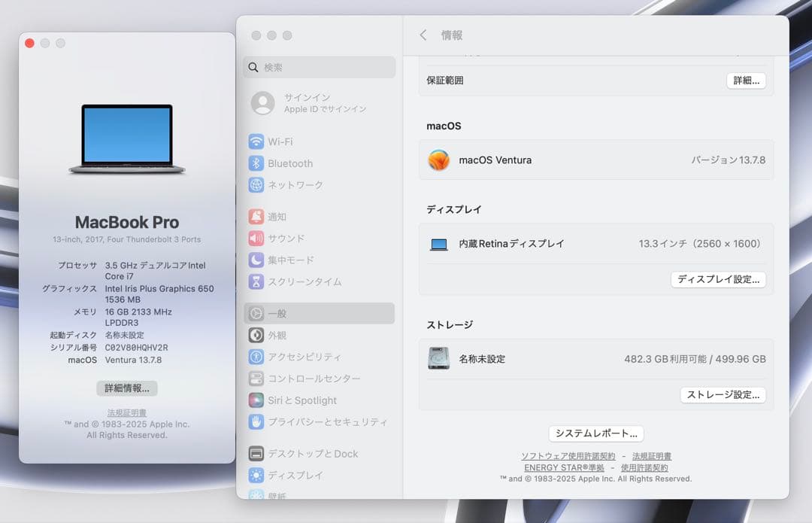Select the ネットワーク sidebar label

295,185
